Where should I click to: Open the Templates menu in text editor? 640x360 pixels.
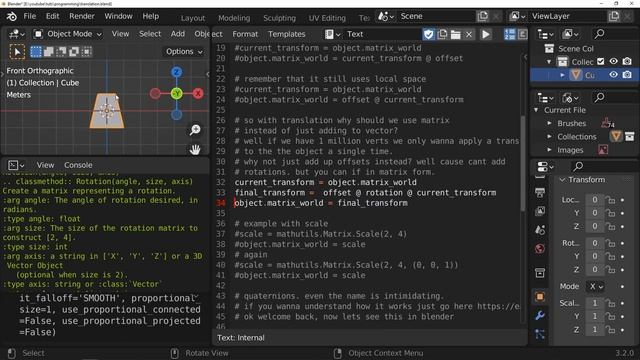click(287, 34)
